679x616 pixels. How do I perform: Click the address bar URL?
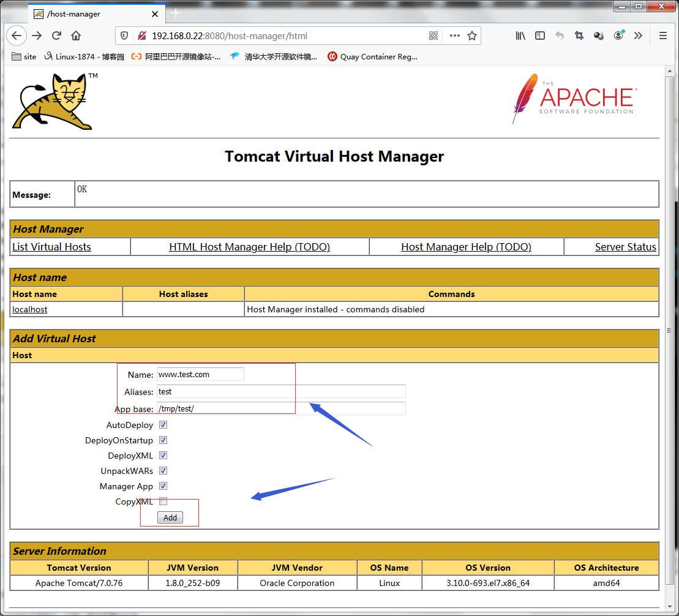click(x=230, y=36)
